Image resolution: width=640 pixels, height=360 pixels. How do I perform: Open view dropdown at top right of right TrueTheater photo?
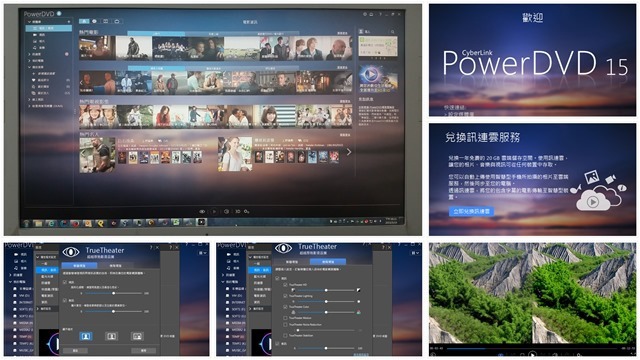pyautogui.click(x=416, y=253)
